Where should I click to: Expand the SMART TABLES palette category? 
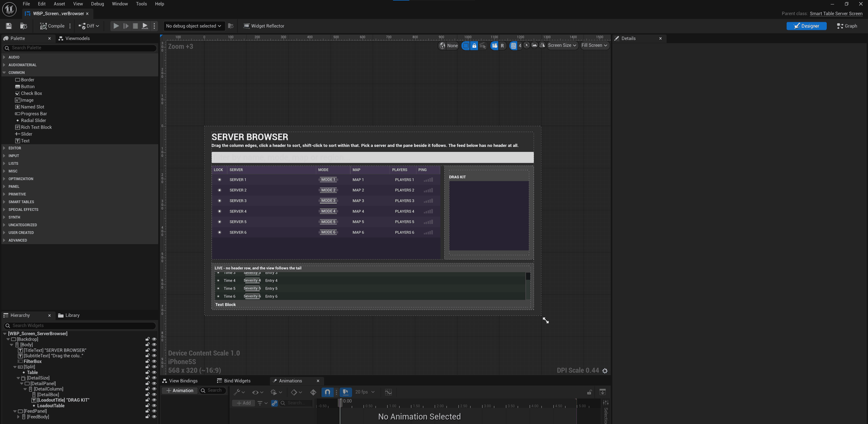coord(4,202)
